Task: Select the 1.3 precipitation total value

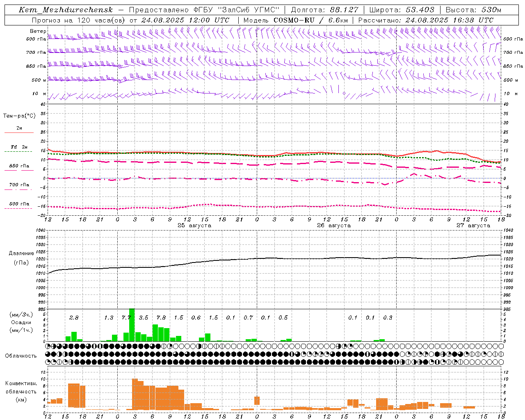Action: click(x=109, y=318)
